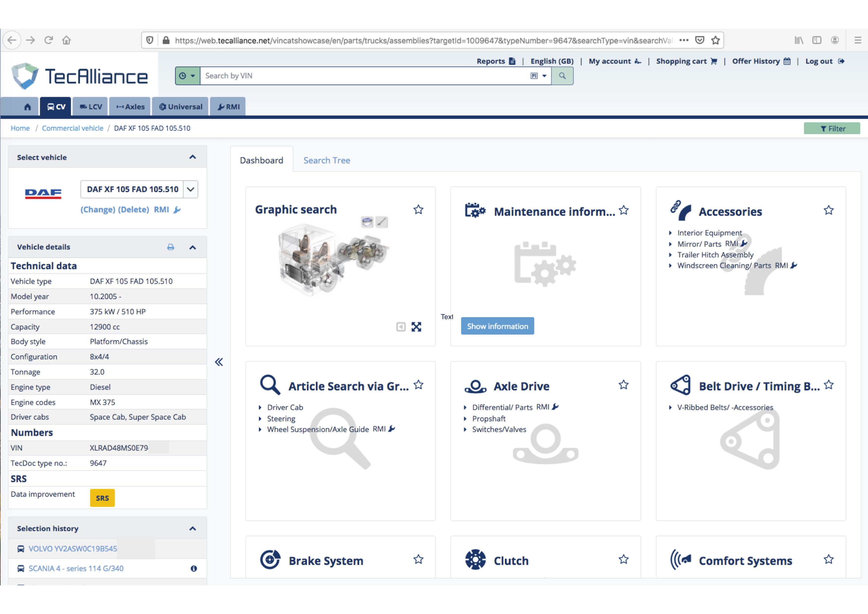
Task: Click the info icon next to SCANIA entry
Action: [194, 568]
